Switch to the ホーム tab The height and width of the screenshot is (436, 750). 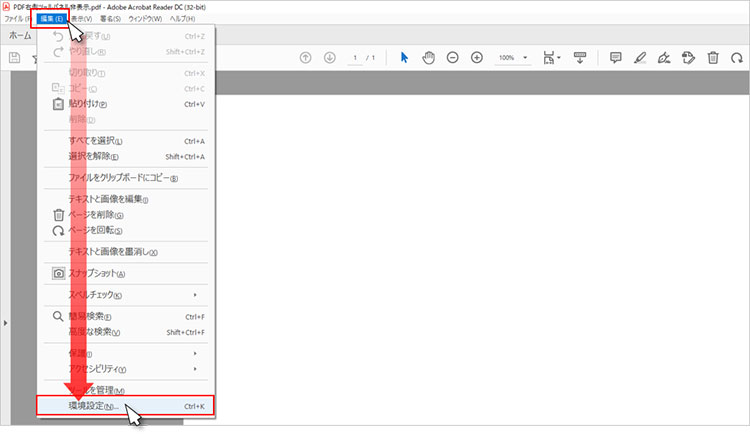[19, 35]
